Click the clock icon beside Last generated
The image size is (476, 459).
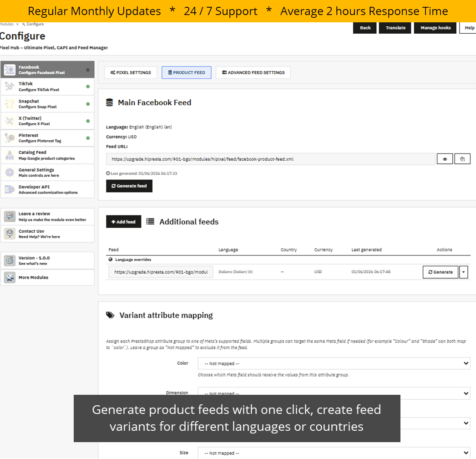pyautogui.click(x=108, y=173)
